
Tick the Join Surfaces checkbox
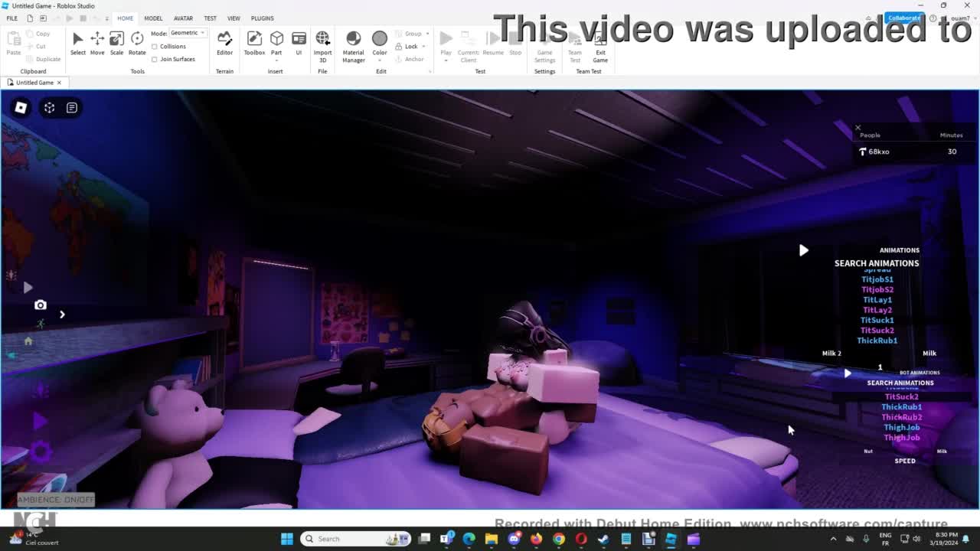(155, 59)
